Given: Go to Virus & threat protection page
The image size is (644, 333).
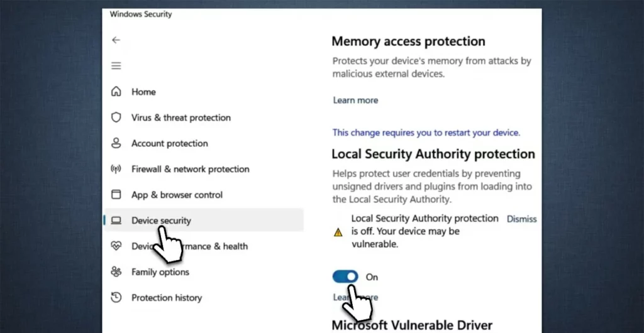Looking at the screenshot, I should tap(180, 117).
